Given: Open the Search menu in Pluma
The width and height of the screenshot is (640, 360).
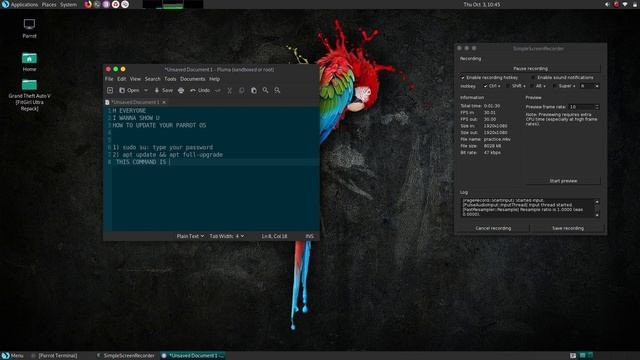Looking at the screenshot, I should click(153, 79).
